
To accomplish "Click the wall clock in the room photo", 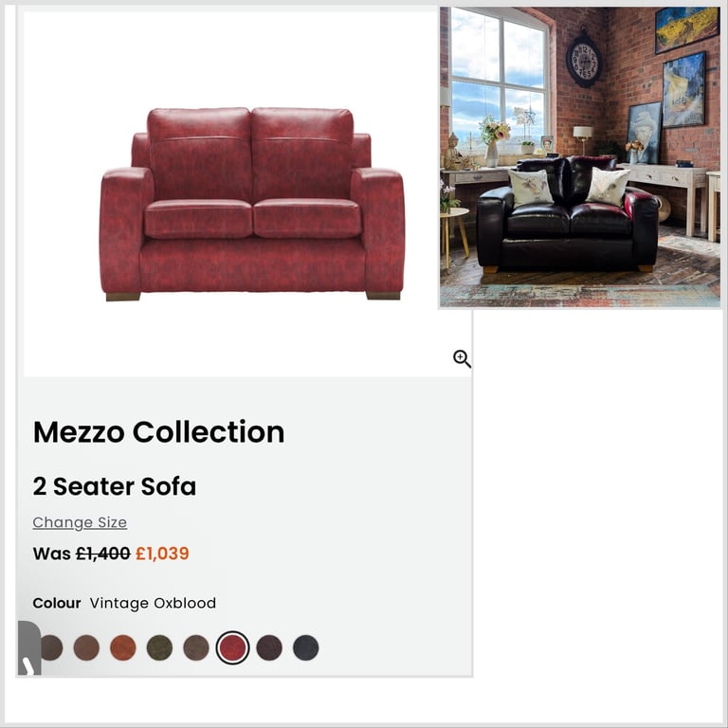I will tap(584, 60).
